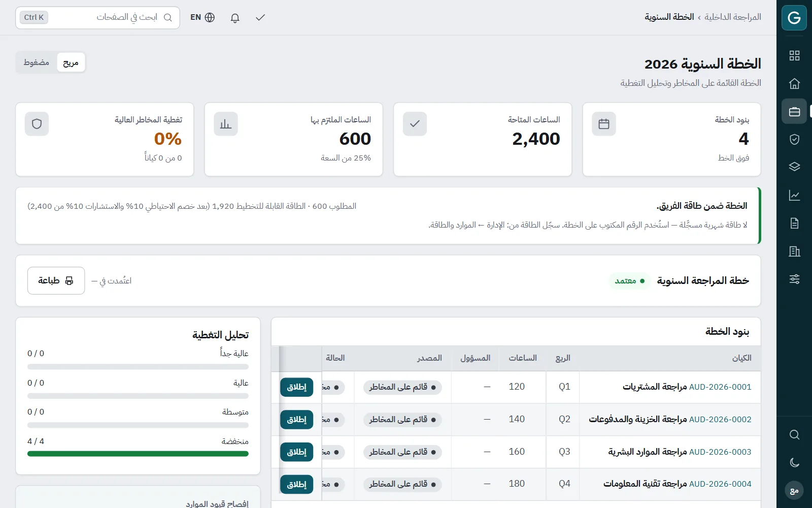The image size is (812, 508).
Task: Click the house icon in sidebar
Action: coord(794,83)
